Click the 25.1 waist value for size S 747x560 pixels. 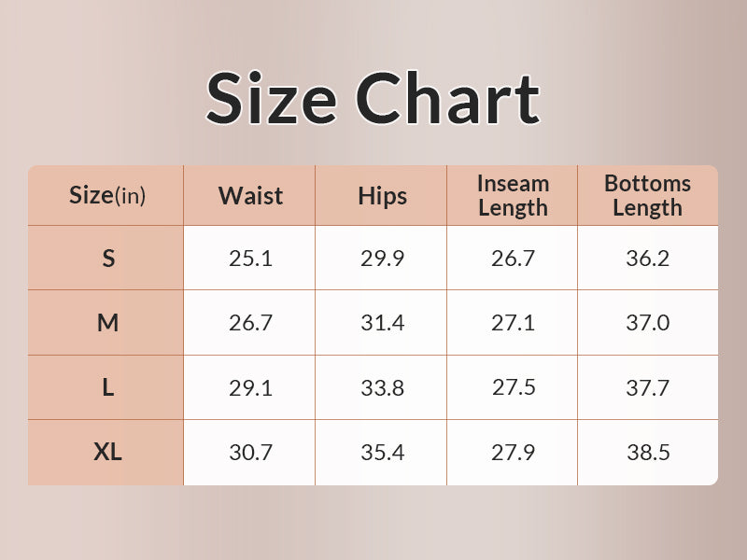[x=250, y=259]
